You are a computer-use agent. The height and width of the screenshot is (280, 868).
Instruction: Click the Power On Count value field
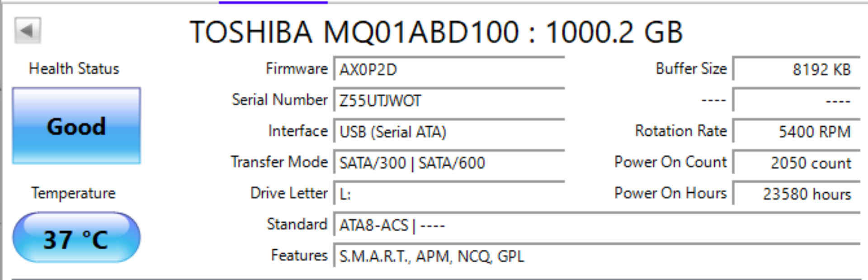(x=796, y=163)
